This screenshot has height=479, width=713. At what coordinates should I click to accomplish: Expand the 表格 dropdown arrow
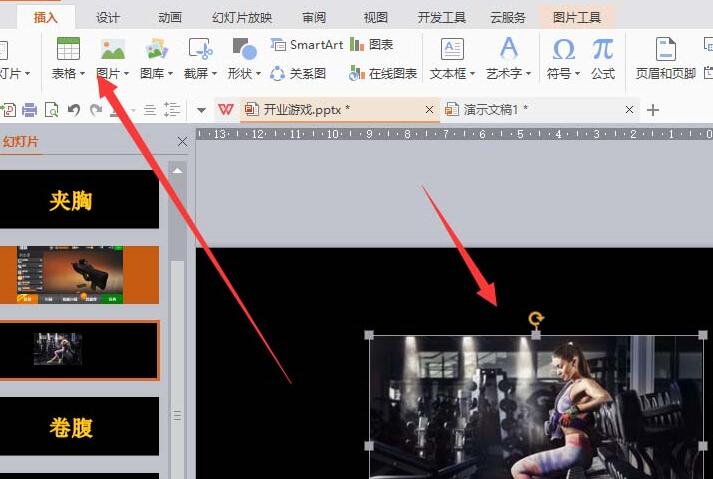click(x=82, y=73)
